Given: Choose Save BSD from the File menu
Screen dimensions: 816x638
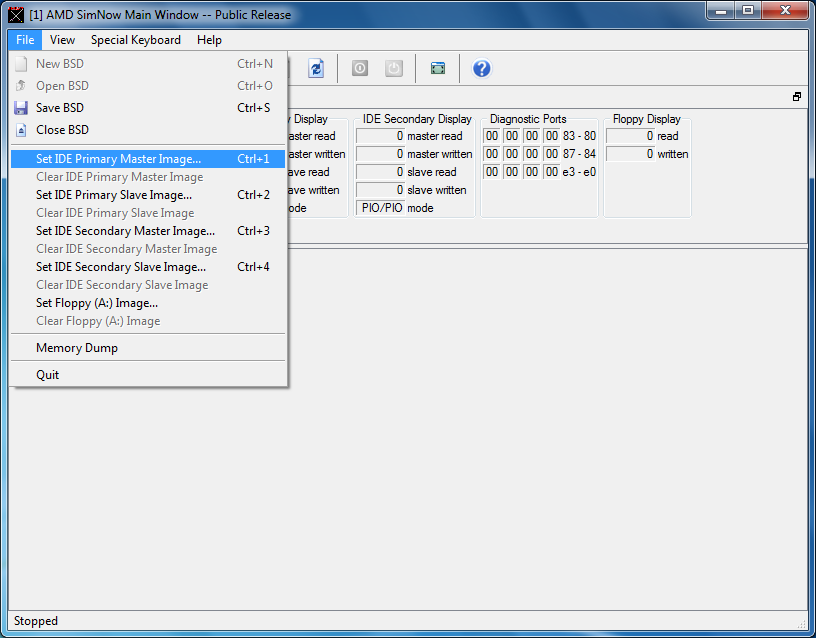Looking at the screenshot, I should (x=148, y=108).
